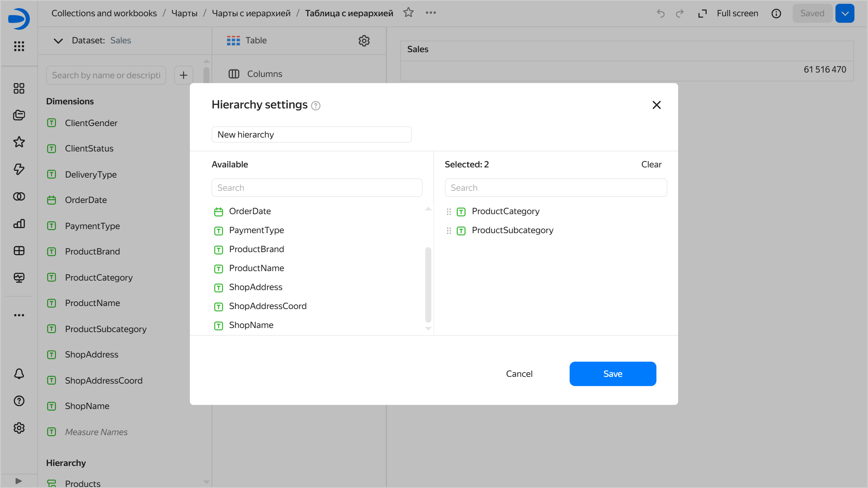Open the blue dropdown next to Saved
Screen dimensions: 868x488
coord(845,13)
